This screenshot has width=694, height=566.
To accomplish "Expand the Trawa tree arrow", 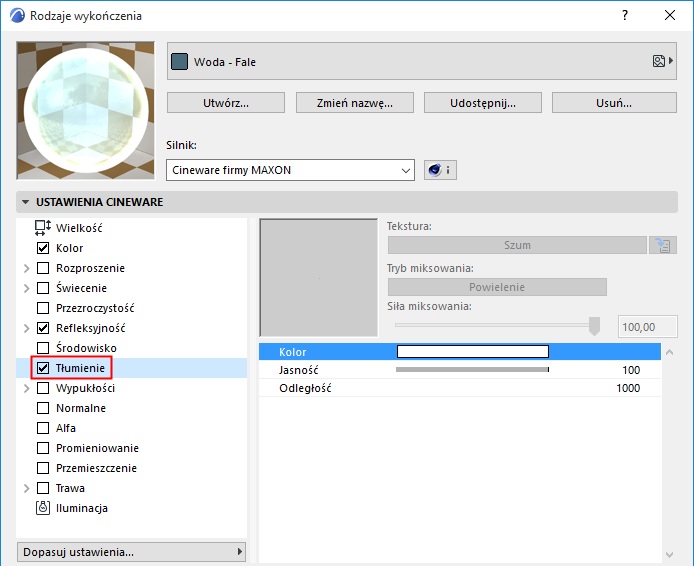I will (x=26, y=488).
